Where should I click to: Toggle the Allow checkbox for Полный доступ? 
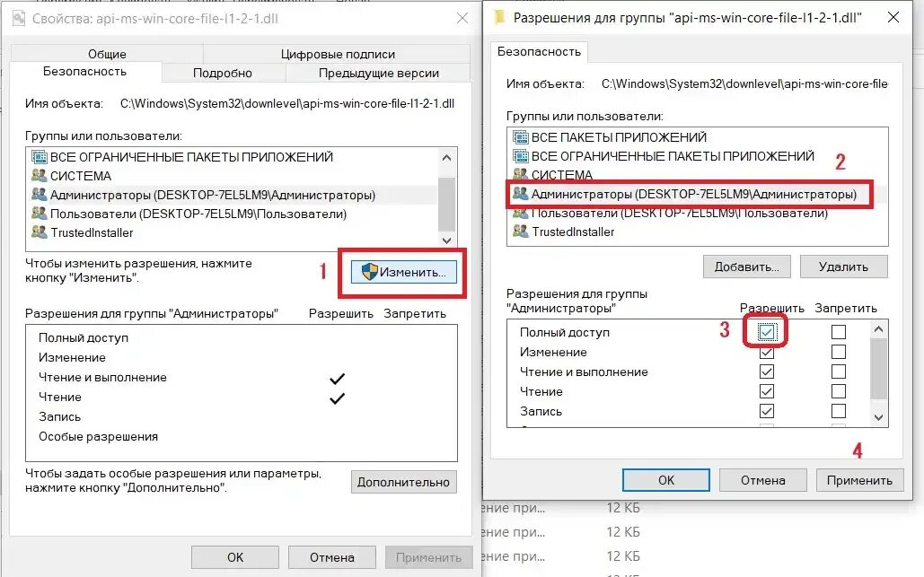[x=767, y=332]
